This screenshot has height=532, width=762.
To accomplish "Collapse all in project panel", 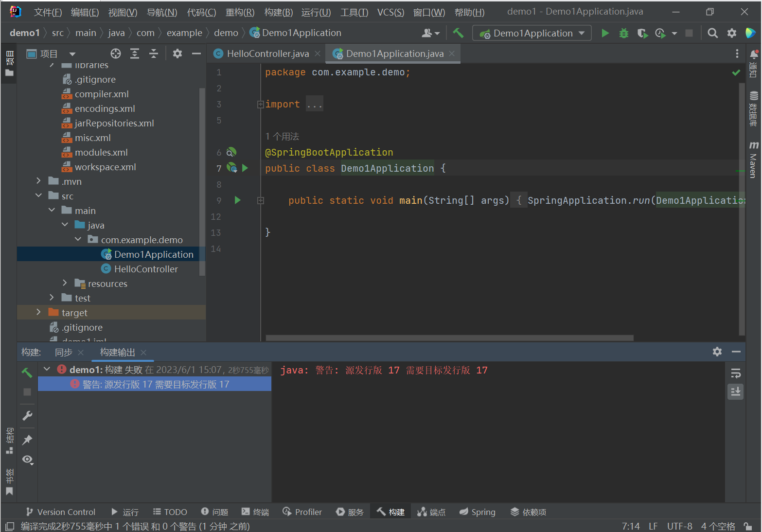I will click(153, 53).
